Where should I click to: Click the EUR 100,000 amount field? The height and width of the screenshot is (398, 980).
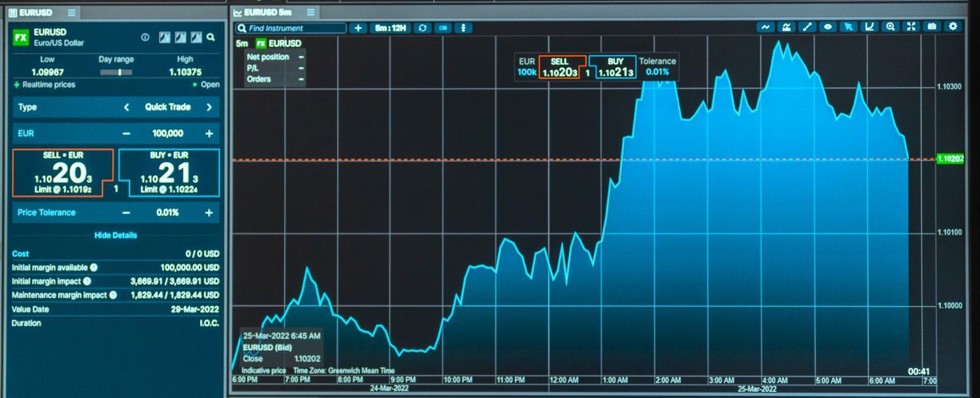tap(168, 133)
